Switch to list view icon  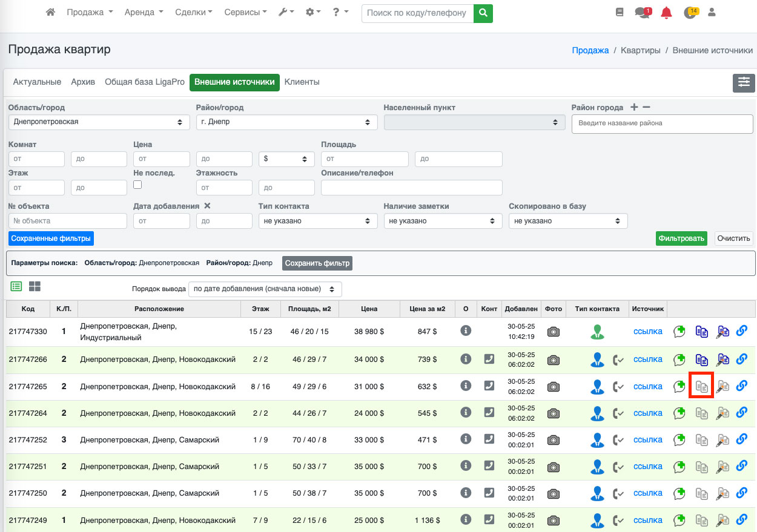[x=16, y=286]
